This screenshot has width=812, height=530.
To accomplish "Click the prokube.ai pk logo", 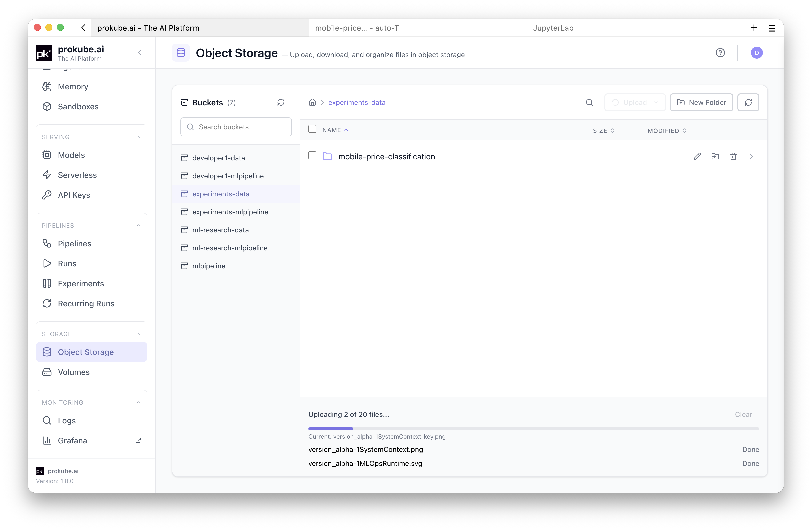I will pos(44,53).
